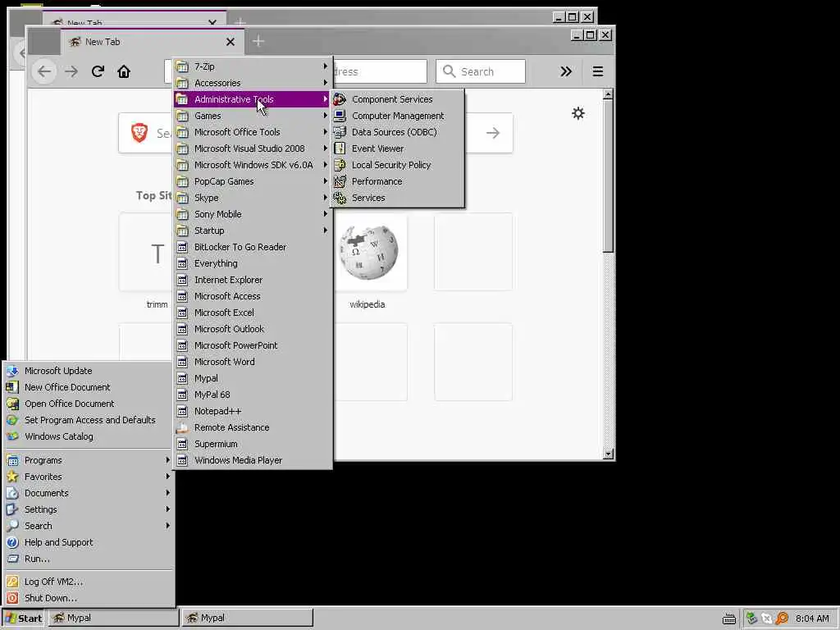
Task: Close the New Tab tab
Action: pos(231,42)
